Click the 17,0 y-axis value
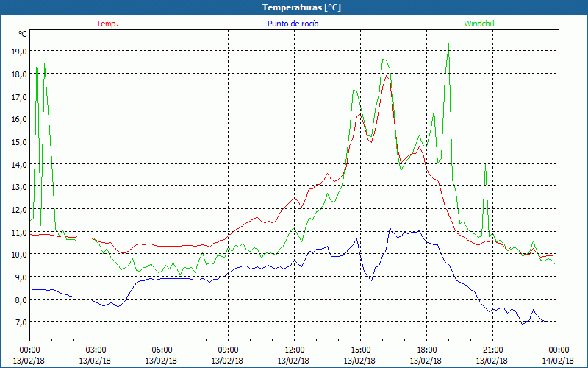 [19, 96]
